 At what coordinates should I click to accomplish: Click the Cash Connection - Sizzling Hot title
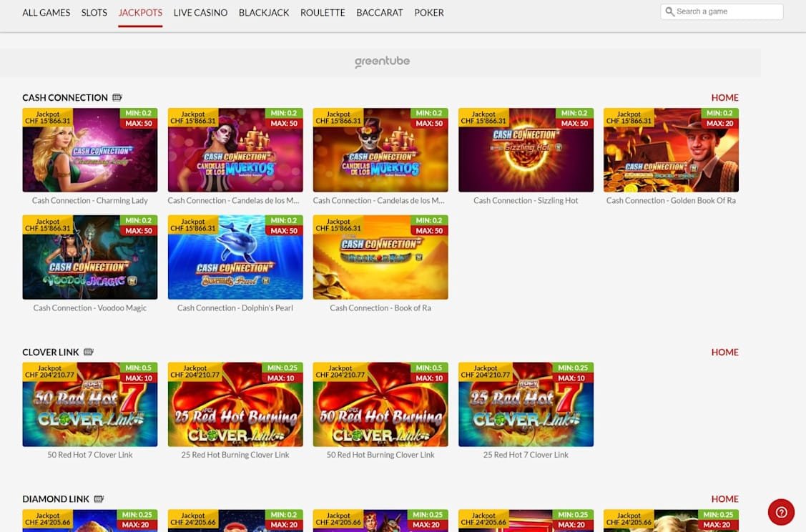pyautogui.click(x=526, y=200)
